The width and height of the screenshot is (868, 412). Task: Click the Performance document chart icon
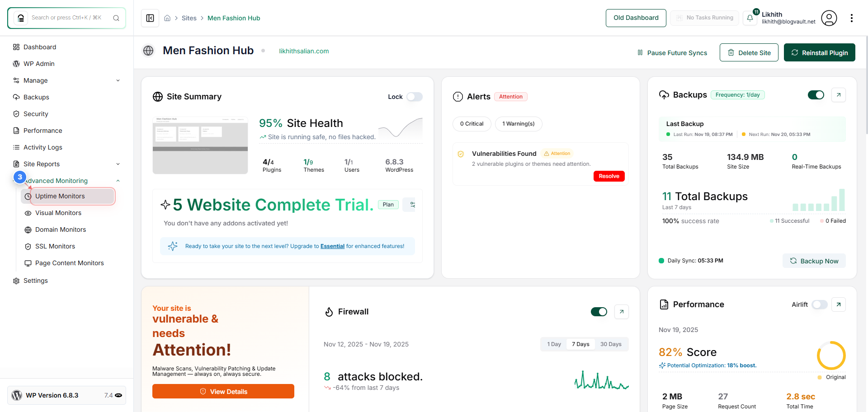664,304
